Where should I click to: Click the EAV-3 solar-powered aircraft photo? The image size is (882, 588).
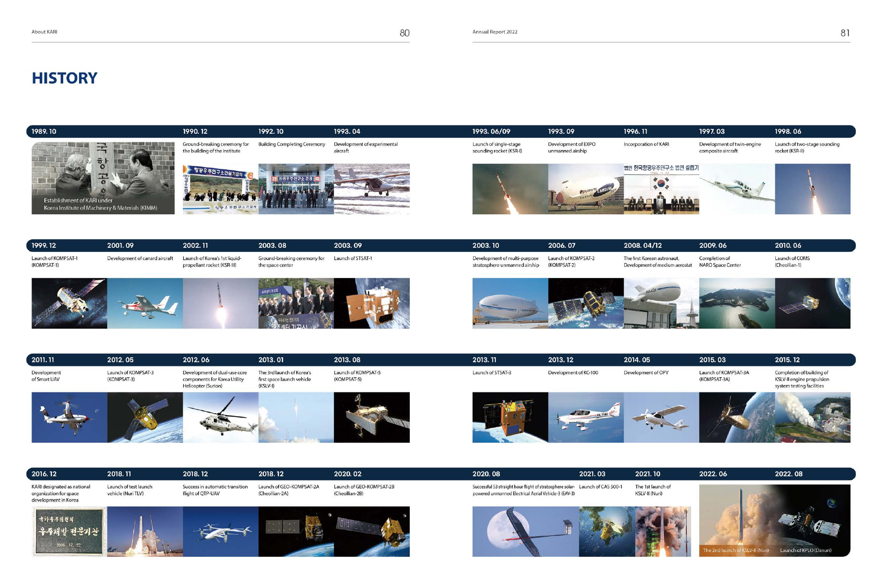(x=525, y=531)
